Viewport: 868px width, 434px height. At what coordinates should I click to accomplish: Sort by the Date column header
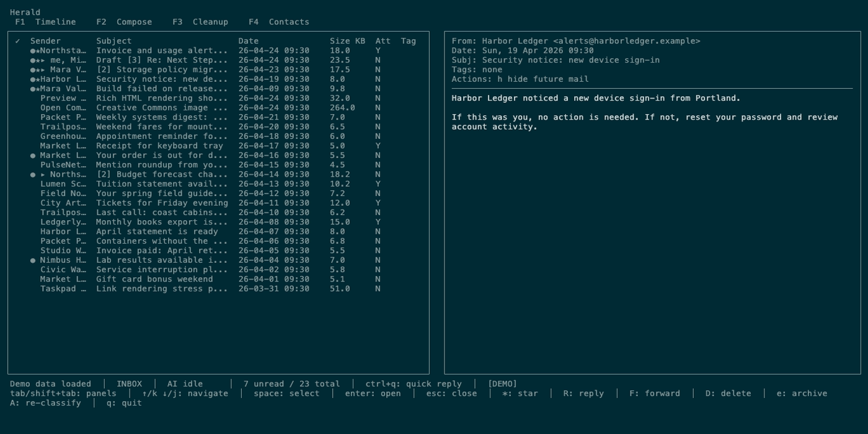click(249, 42)
